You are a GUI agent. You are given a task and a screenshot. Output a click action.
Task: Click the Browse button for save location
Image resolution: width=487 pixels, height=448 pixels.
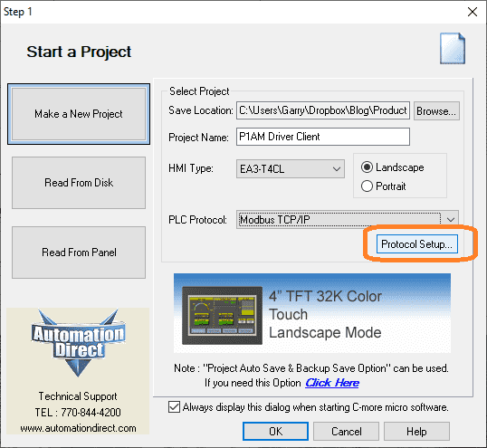point(436,110)
